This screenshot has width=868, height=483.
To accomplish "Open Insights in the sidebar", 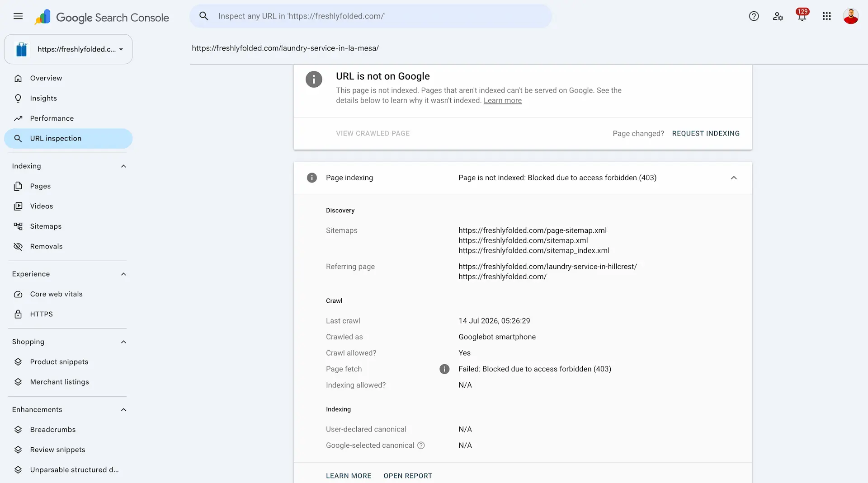I will [x=68, y=98].
